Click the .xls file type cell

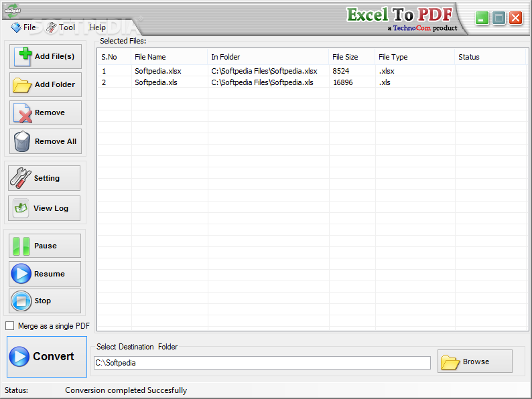click(385, 82)
